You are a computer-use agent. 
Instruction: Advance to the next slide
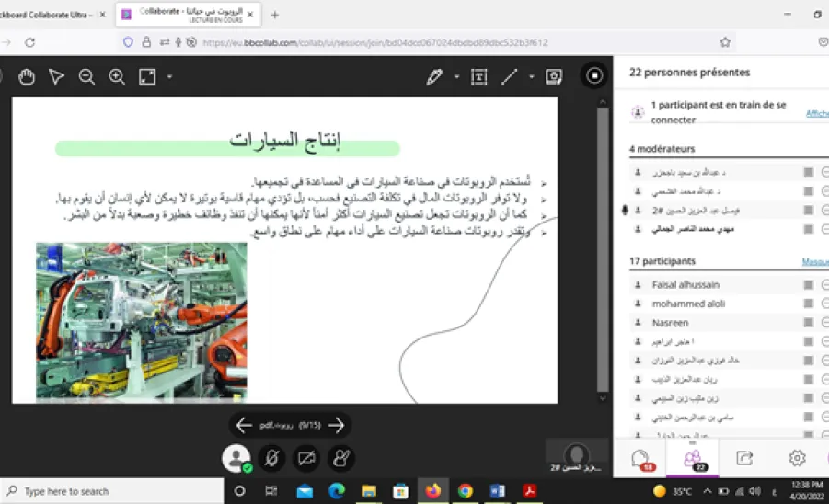point(337,425)
